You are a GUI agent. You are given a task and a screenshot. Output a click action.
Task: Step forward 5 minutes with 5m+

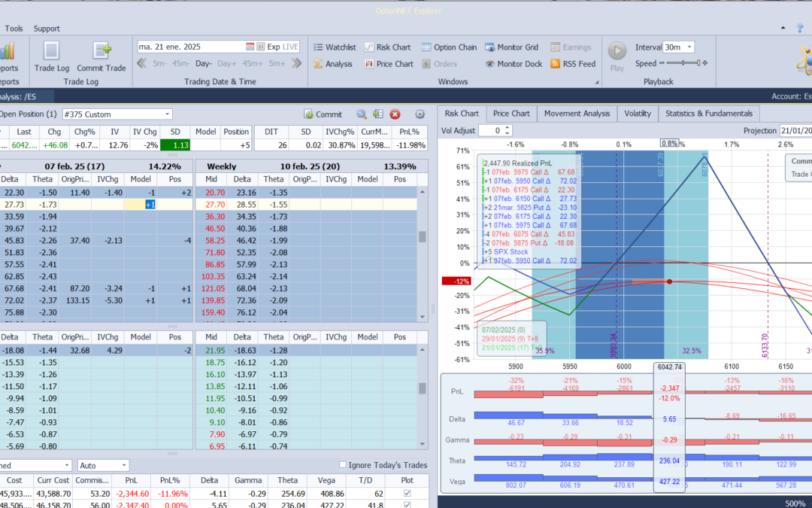277,63
